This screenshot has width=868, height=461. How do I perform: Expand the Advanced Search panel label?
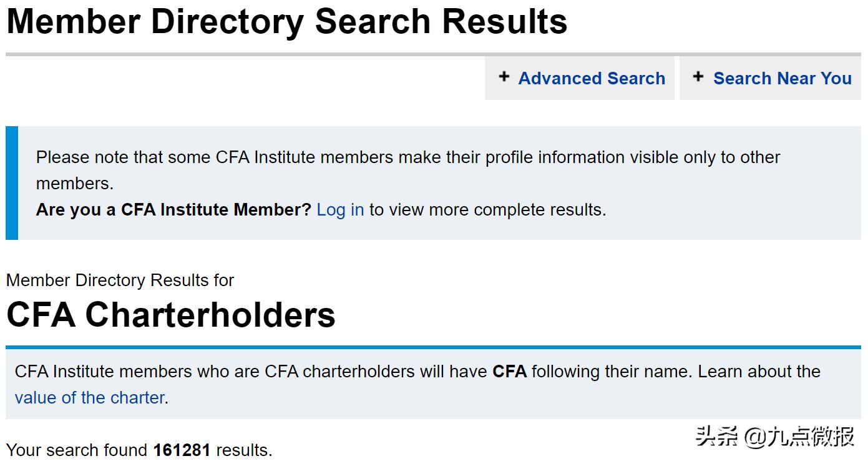point(591,79)
